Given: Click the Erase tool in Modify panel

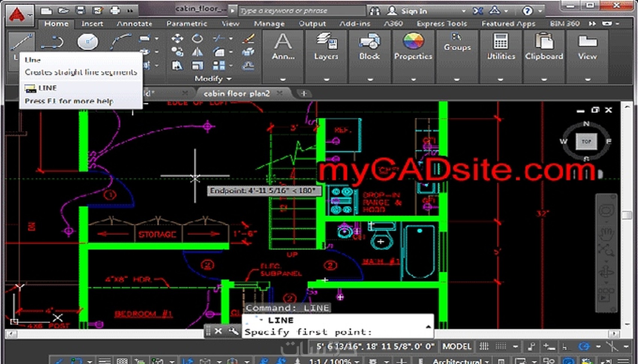Looking at the screenshot, I should tap(248, 38).
